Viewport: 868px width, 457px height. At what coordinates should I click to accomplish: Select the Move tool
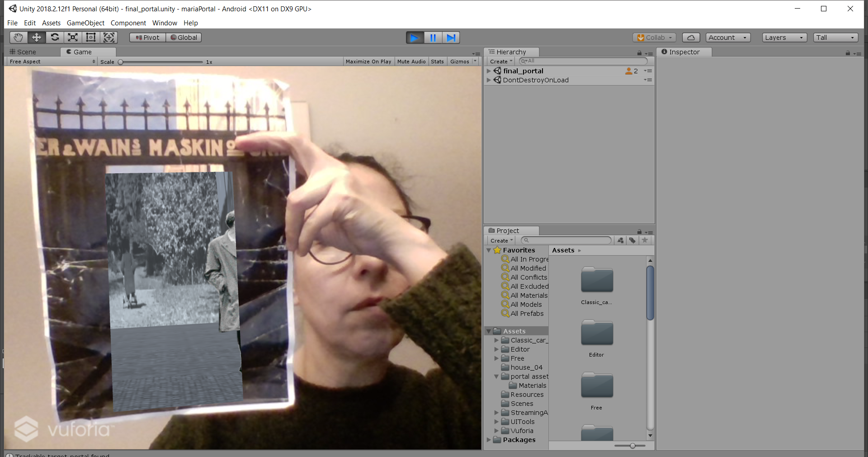[x=37, y=38]
